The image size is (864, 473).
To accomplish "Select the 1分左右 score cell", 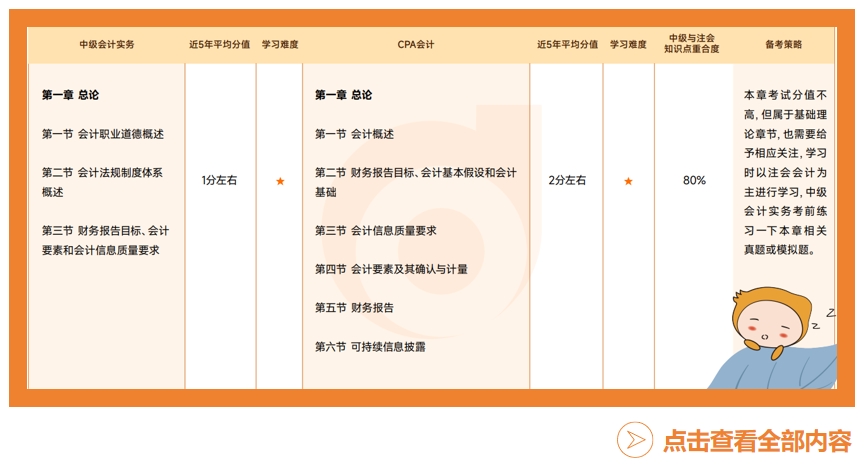I will (x=219, y=180).
